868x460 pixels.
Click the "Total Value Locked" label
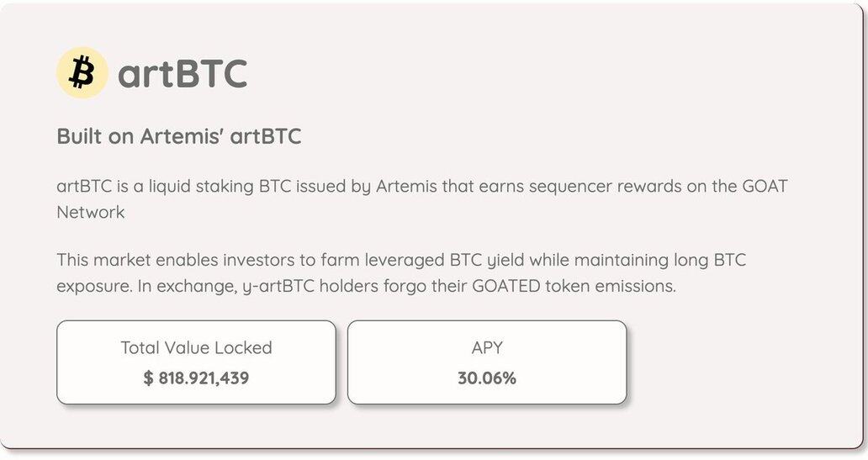pyautogui.click(x=196, y=347)
